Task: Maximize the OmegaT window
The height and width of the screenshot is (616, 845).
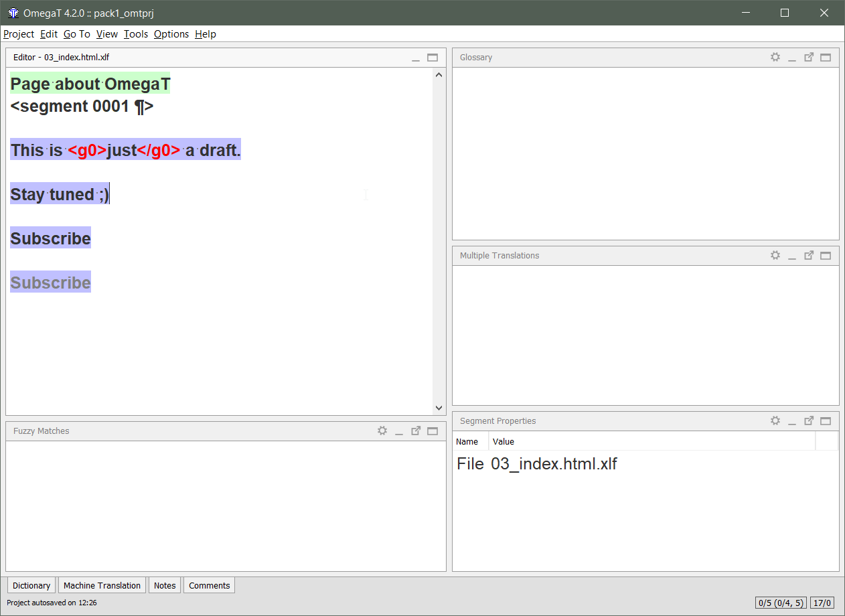Action: [785, 13]
